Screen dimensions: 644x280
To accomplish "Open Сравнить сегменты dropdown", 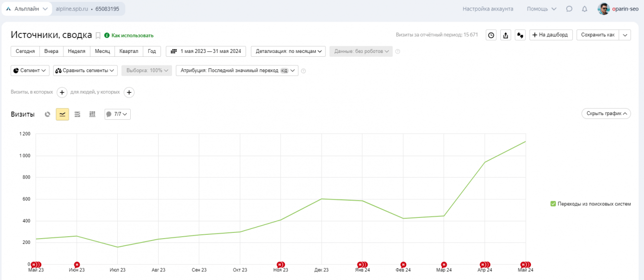I will point(86,70).
